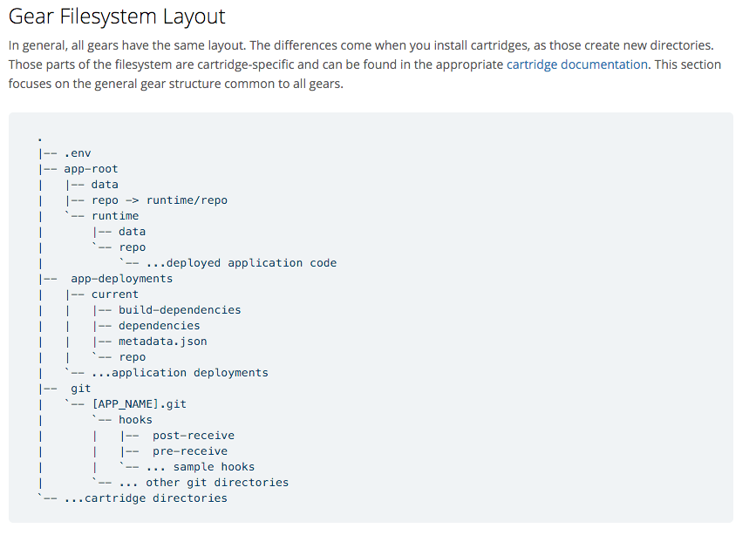Screen dimensions: 756x535
Task: Click the Gear Filesystem Layout heading
Action: [114, 17]
